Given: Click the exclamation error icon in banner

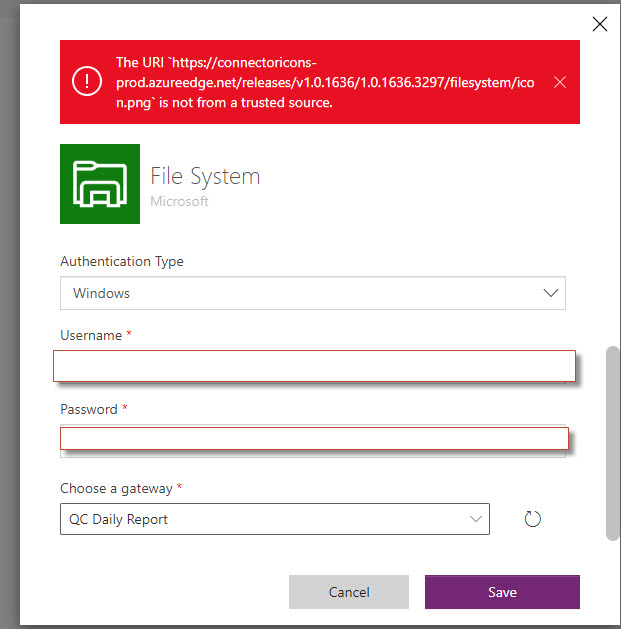Looking at the screenshot, I should pyautogui.click(x=87, y=81).
